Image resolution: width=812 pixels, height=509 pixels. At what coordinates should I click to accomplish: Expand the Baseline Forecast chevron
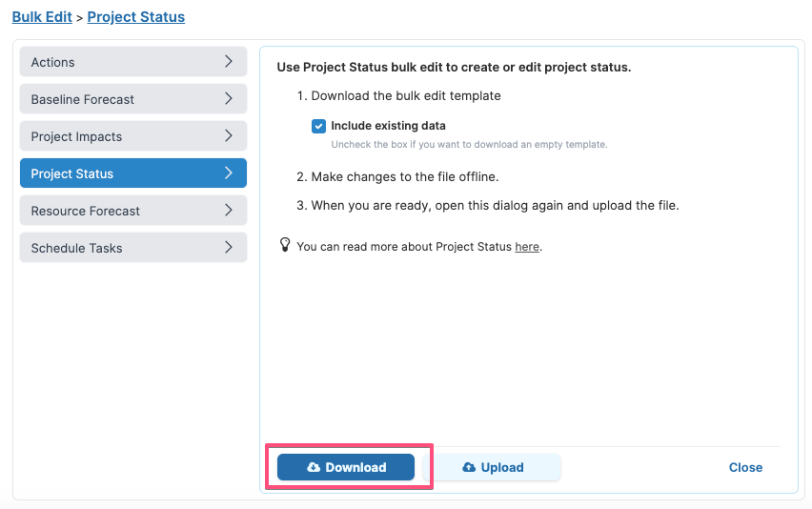point(229,99)
